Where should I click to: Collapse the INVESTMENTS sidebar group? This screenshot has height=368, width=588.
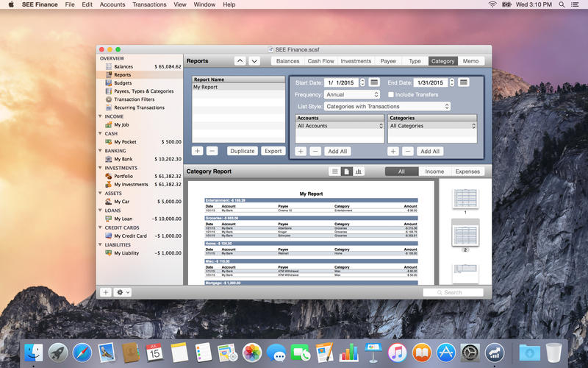[x=101, y=168]
